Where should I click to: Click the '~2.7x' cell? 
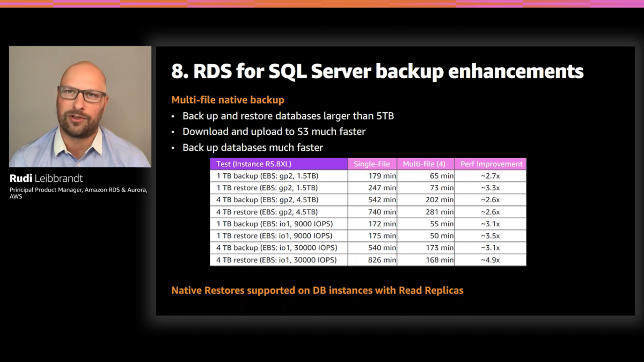(491, 176)
